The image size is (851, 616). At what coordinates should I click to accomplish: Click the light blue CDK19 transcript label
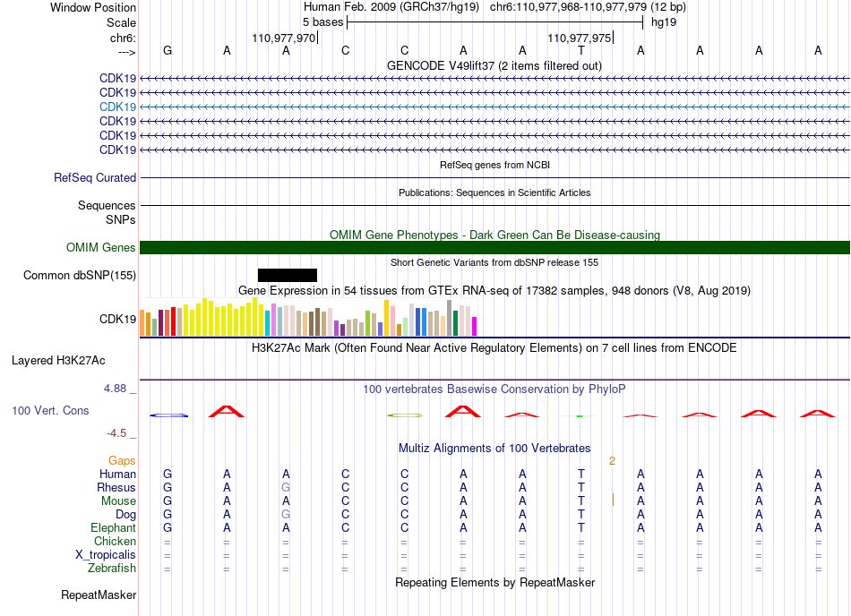[117, 107]
